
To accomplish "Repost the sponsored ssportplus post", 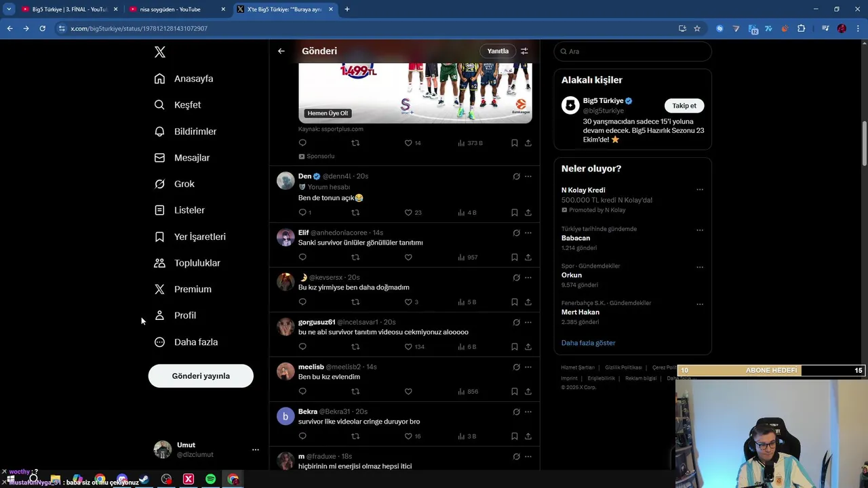I will (355, 143).
